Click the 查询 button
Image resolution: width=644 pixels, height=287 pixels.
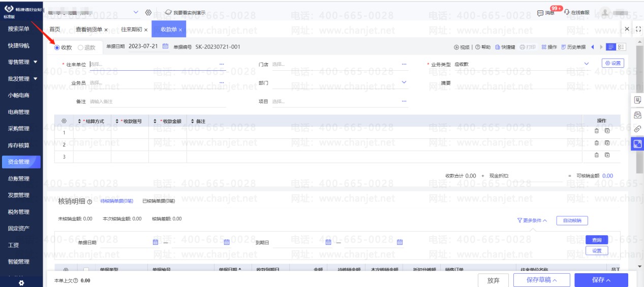[597, 240]
